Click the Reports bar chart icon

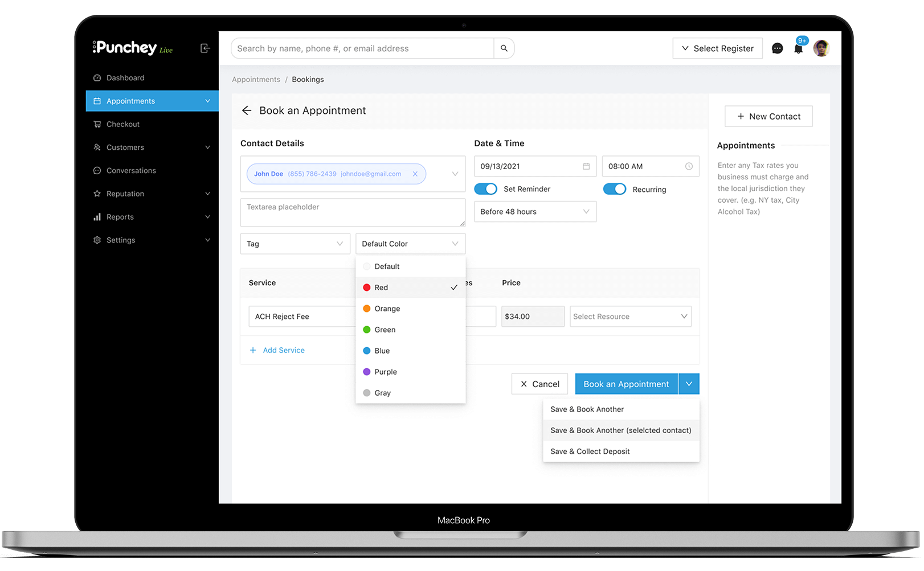[97, 217]
